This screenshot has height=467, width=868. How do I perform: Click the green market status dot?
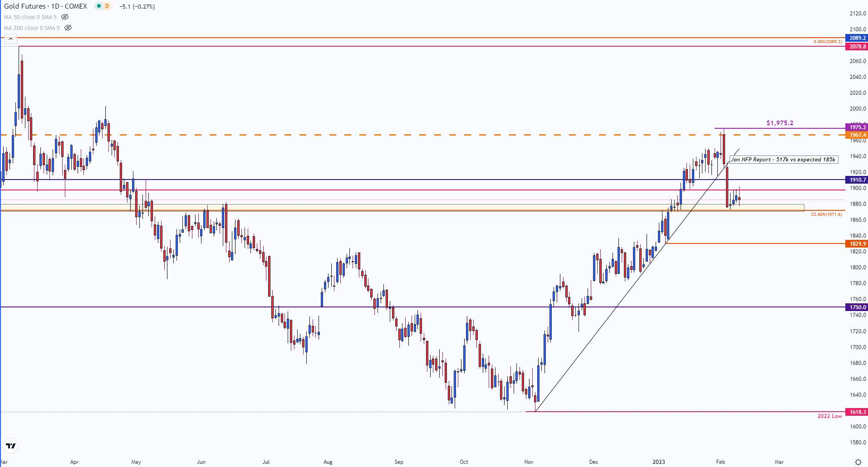pyautogui.click(x=98, y=6)
